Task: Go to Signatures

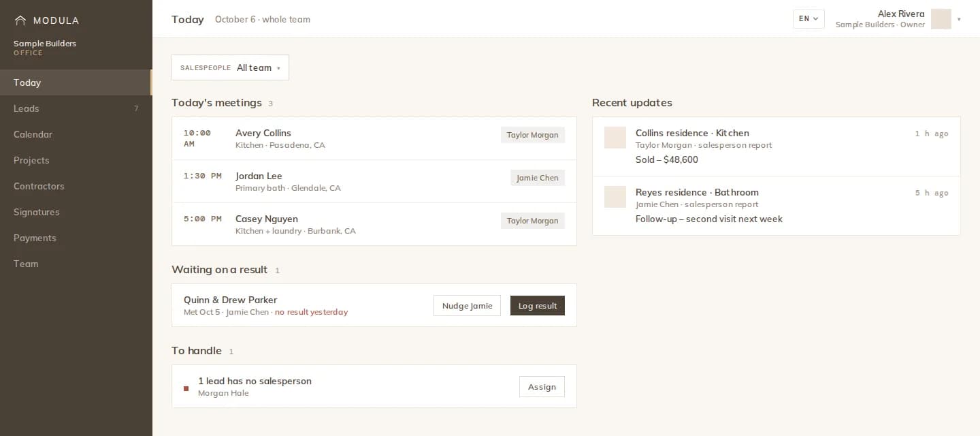Action: 76,212
